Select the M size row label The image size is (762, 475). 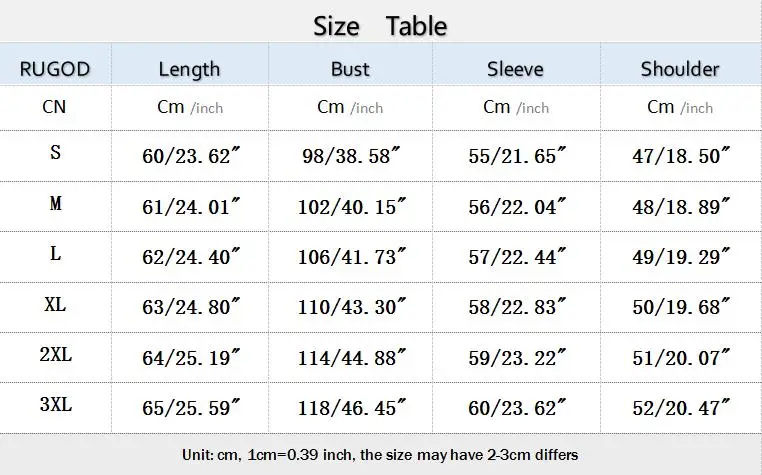pyautogui.click(x=55, y=204)
